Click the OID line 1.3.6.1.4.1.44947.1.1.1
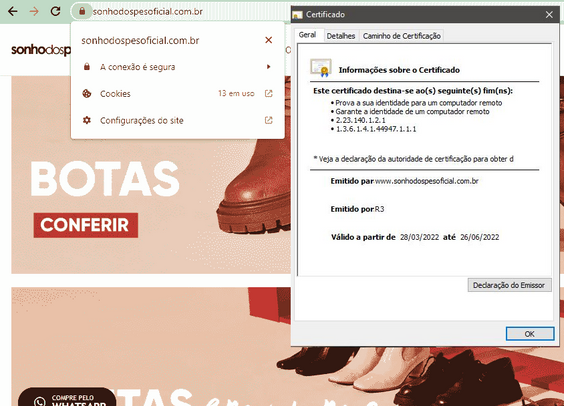The width and height of the screenshot is (564, 406). coord(376,129)
